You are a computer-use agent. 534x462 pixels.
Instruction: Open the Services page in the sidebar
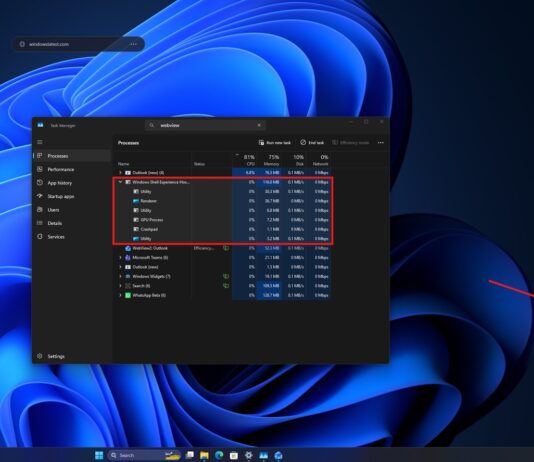tap(72, 237)
